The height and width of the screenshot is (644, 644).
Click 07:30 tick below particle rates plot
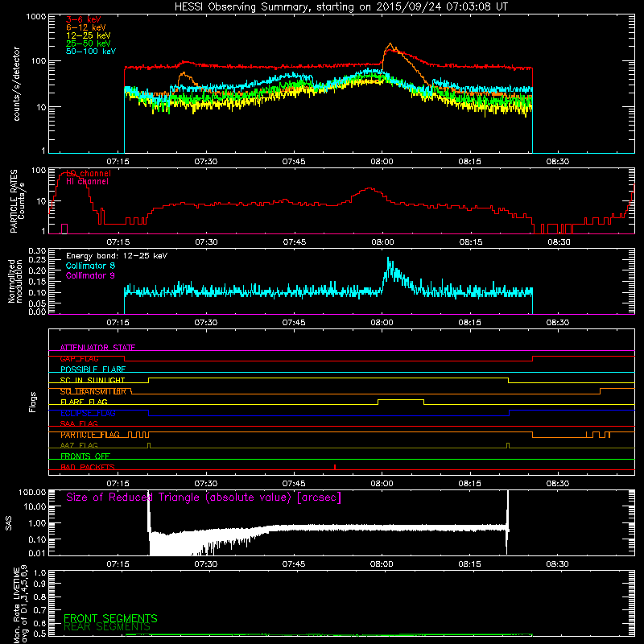pos(206,242)
